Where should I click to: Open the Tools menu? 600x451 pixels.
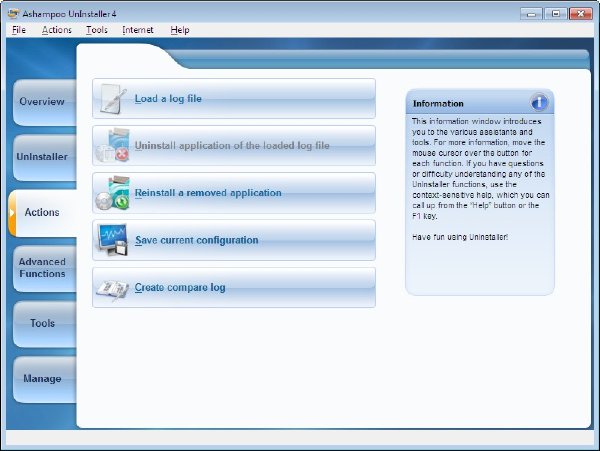(97, 30)
